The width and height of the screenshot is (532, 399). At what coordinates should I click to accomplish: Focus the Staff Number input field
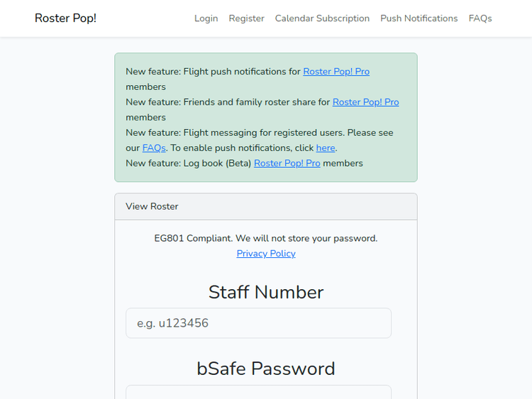click(258, 323)
